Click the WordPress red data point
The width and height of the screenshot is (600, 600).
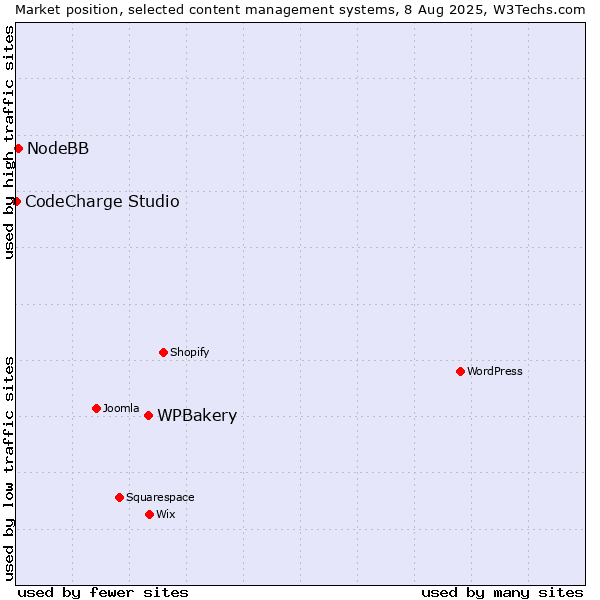coord(460,371)
